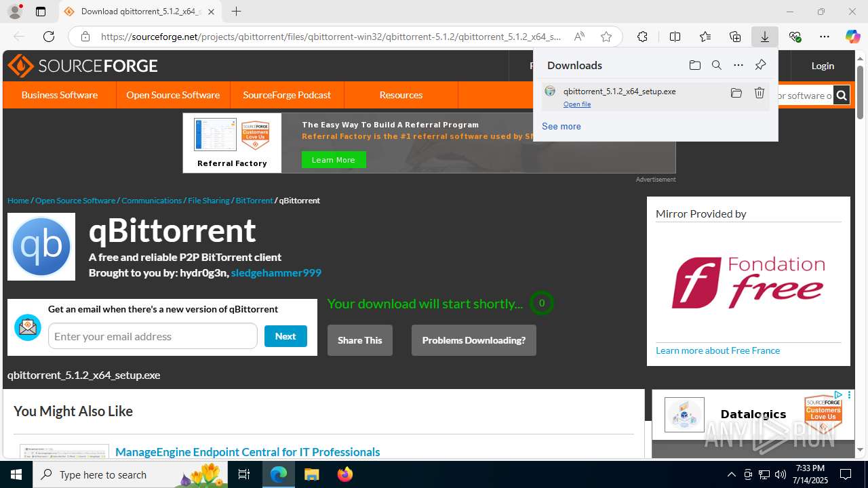
Task: Focus the email address field
Action: 153,336
